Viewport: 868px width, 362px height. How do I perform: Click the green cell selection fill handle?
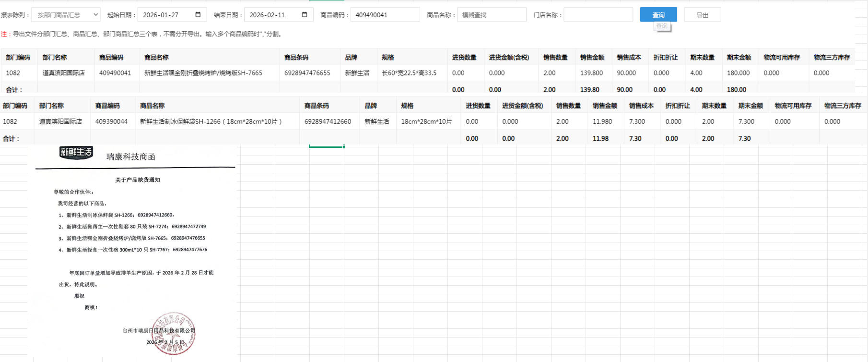(x=344, y=146)
